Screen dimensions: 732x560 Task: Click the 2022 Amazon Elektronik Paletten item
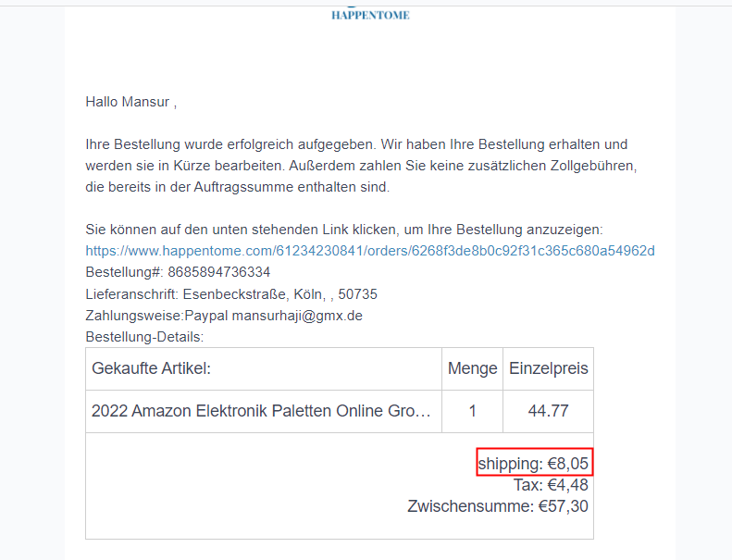261,411
